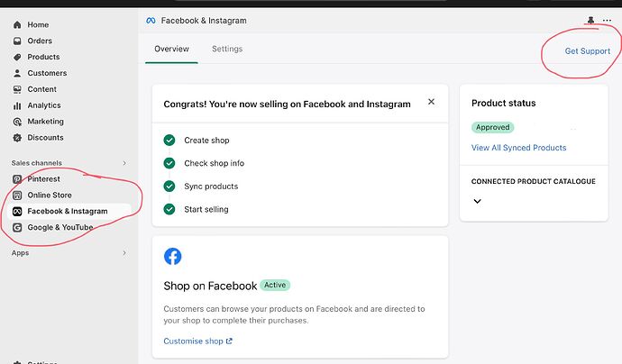Open Analytics bar chart icon
The image size is (622, 364).
[x=17, y=105]
